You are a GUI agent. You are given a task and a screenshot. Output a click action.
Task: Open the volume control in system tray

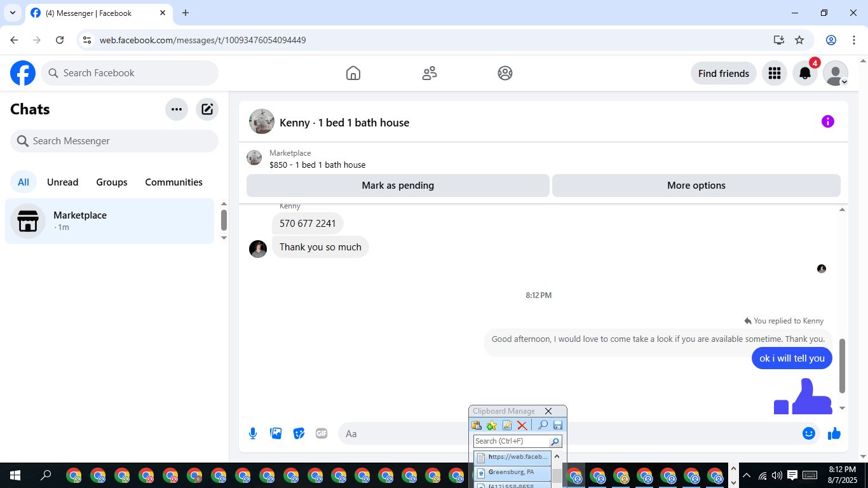click(777, 475)
